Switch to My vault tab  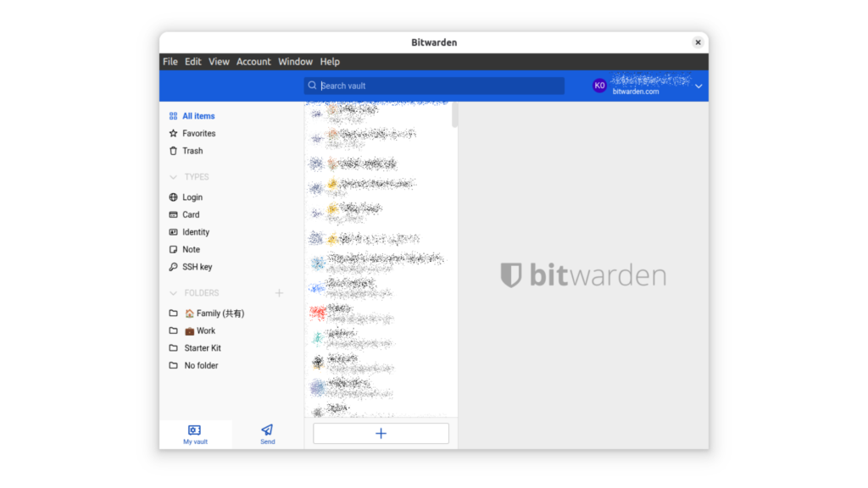point(195,435)
